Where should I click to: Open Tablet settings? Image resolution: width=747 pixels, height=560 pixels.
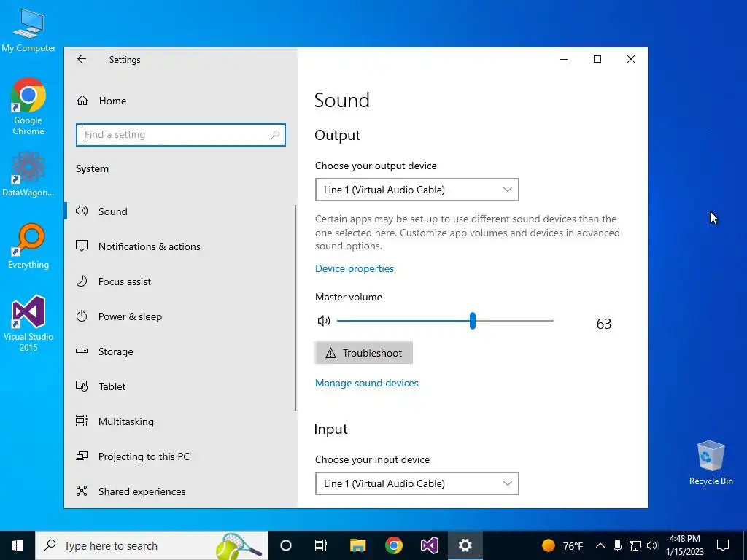pyautogui.click(x=179, y=386)
